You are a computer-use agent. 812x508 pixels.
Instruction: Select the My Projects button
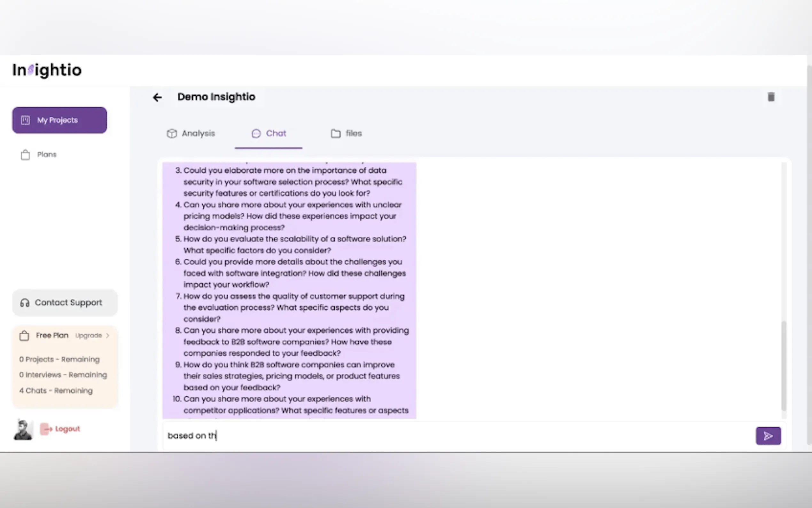click(x=59, y=120)
